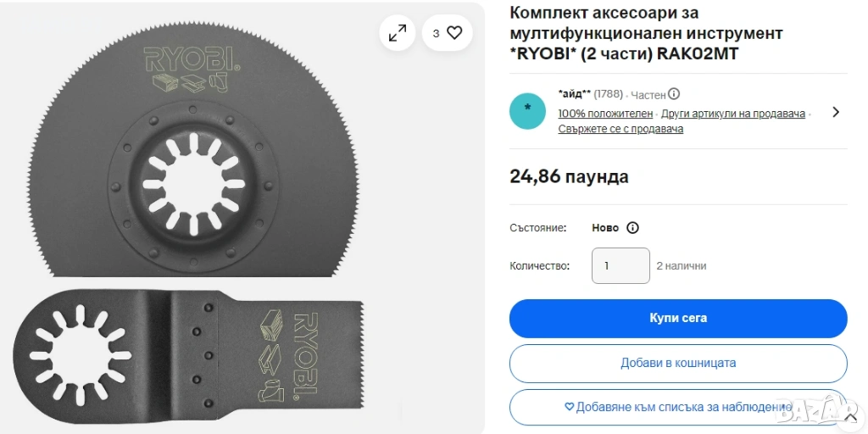Click the heart icon in watchlist button
Image resolution: width=868 pixels, height=434 pixels.
click(569, 408)
